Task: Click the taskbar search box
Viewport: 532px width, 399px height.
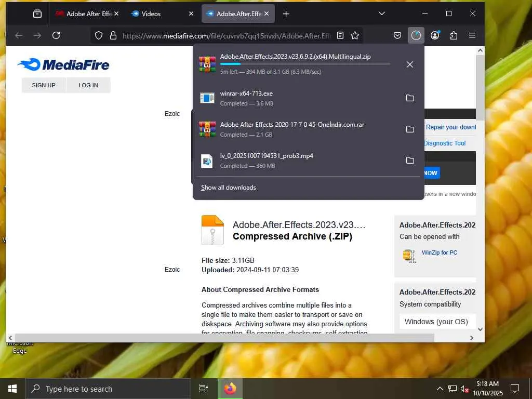Action: click(108, 389)
